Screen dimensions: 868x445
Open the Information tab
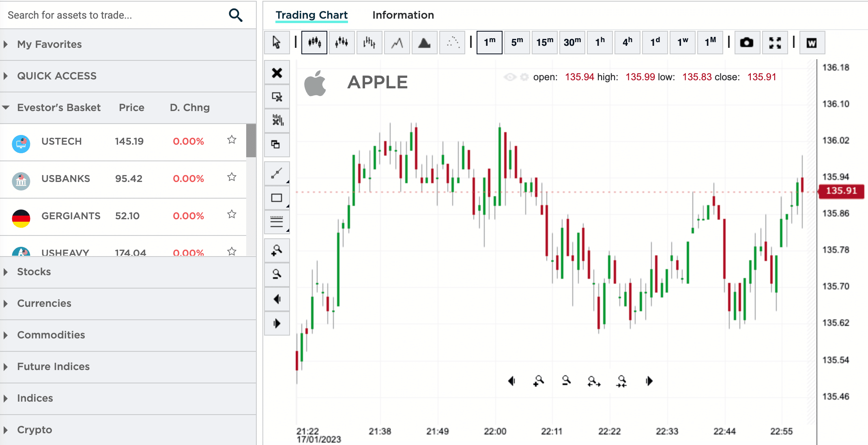403,15
